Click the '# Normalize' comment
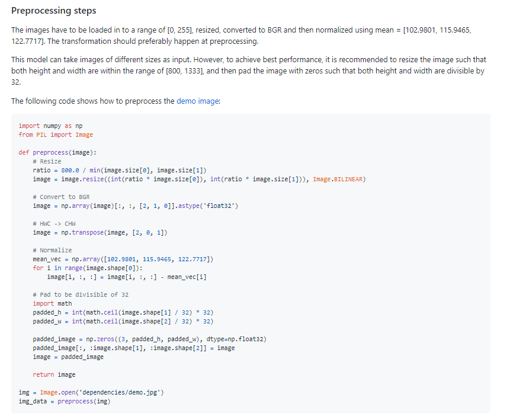Image resolution: width=510 pixels, height=420 pixels. point(52,250)
